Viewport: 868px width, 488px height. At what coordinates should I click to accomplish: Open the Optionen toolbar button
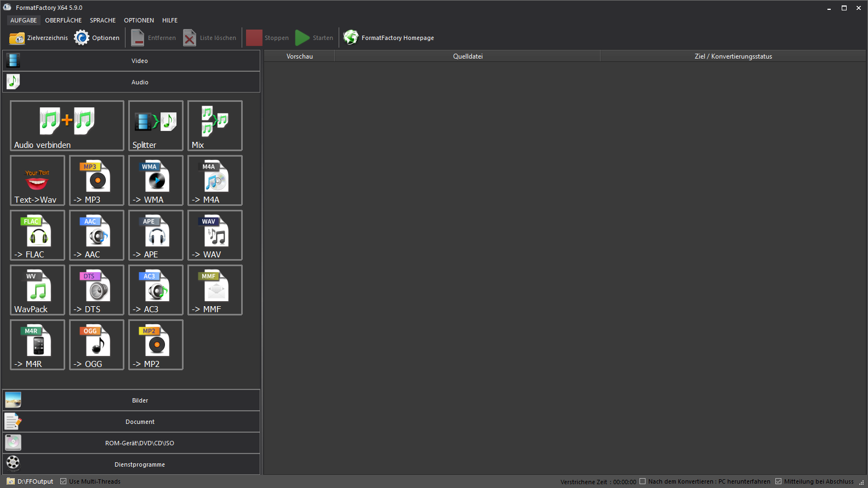click(97, 38)
